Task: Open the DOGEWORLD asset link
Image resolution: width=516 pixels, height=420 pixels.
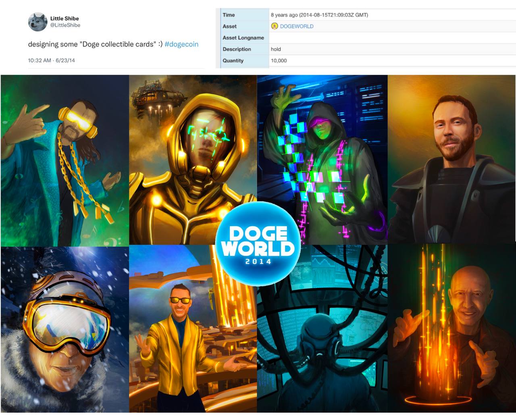Action: coord(297,26)
